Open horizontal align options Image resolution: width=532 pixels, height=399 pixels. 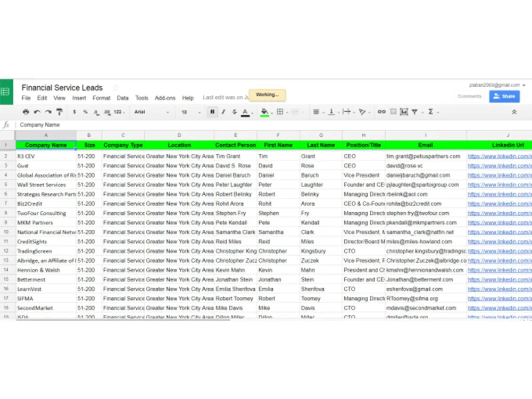[316, 112]
